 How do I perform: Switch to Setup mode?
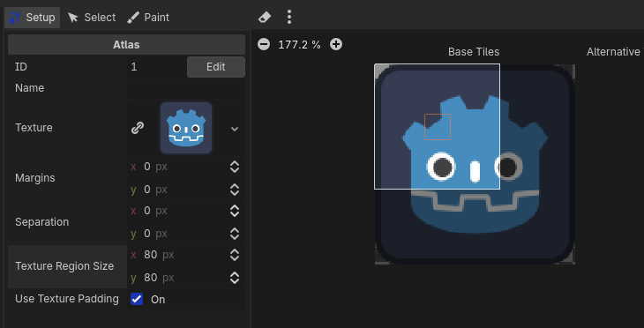coord(32,18)
